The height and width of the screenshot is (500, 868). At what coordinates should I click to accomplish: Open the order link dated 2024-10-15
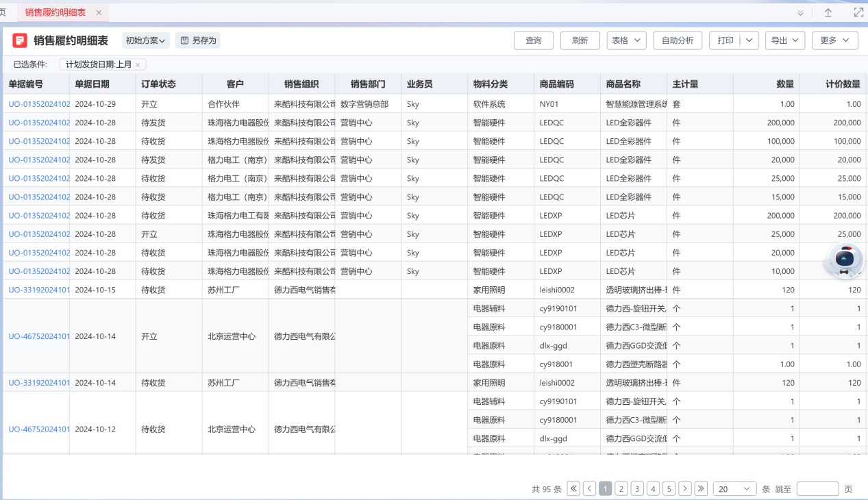coord(39,290)
